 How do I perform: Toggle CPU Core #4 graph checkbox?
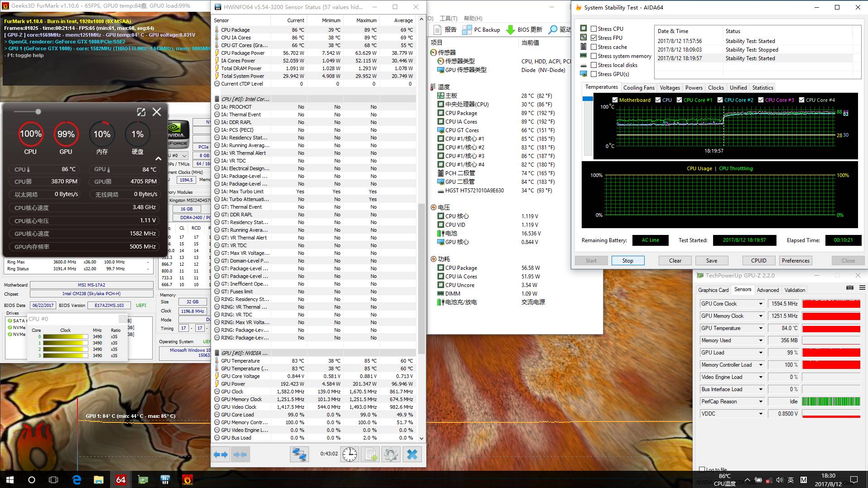pos(802,100)
